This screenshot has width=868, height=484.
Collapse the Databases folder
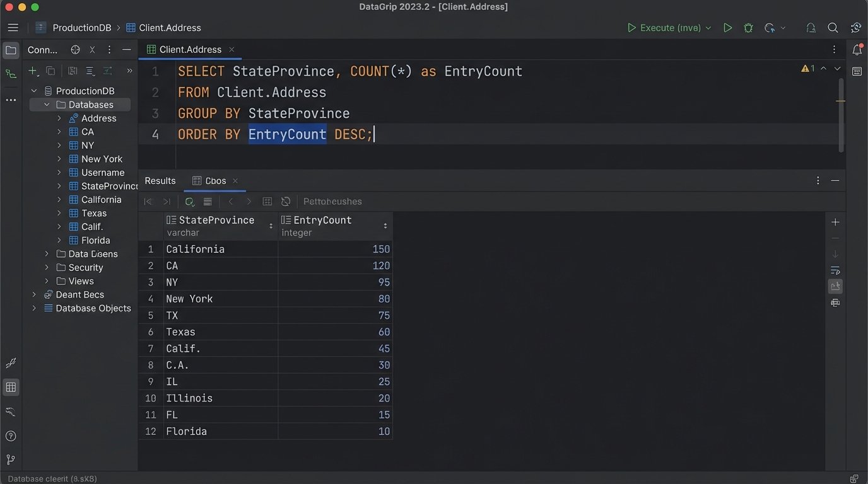(x=46, y=104)
